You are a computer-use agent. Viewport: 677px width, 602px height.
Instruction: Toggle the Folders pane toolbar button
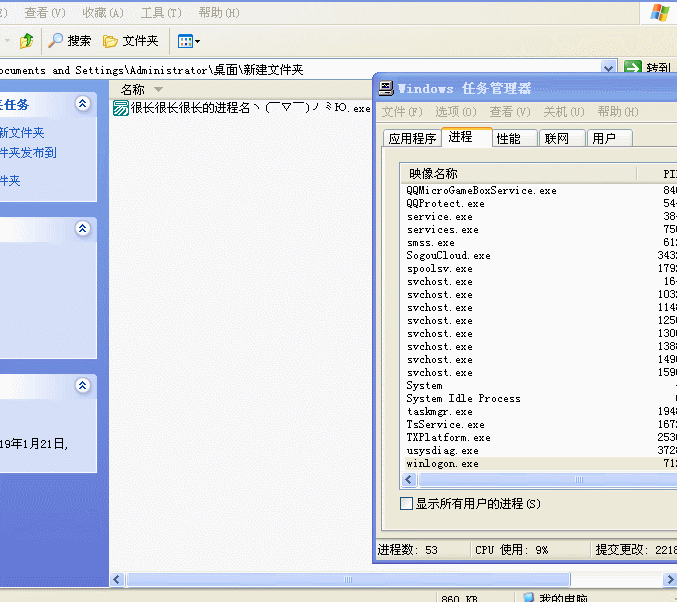point(130,41)
